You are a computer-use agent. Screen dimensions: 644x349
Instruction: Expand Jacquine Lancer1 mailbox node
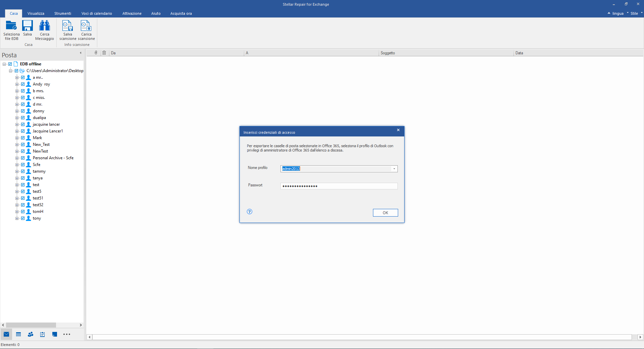click(17, 131)
